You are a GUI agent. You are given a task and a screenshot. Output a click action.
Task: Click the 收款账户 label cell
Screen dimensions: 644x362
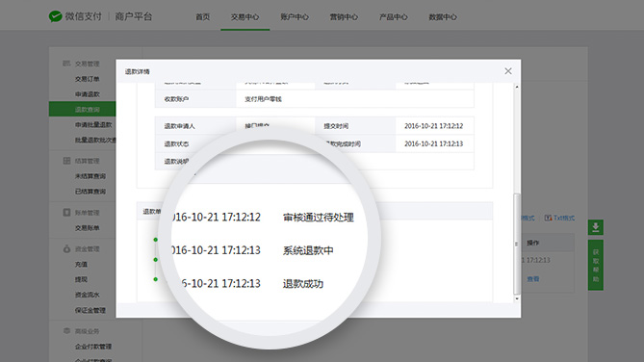point(195,99)
